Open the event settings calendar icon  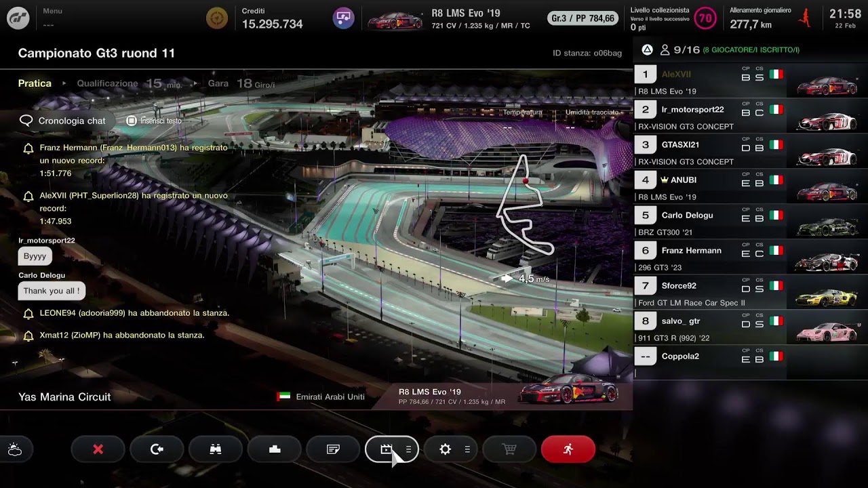click(x=386, y=449)
